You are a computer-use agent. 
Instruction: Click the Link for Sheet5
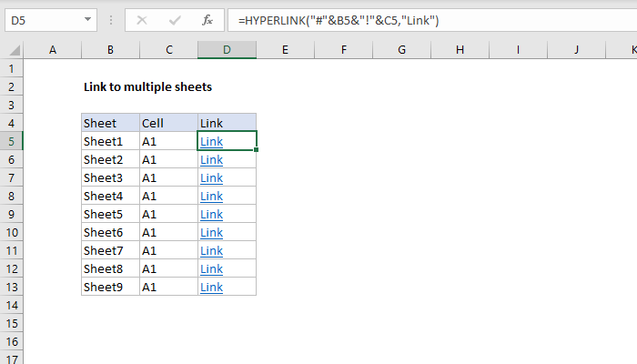(x=211, y=214)
